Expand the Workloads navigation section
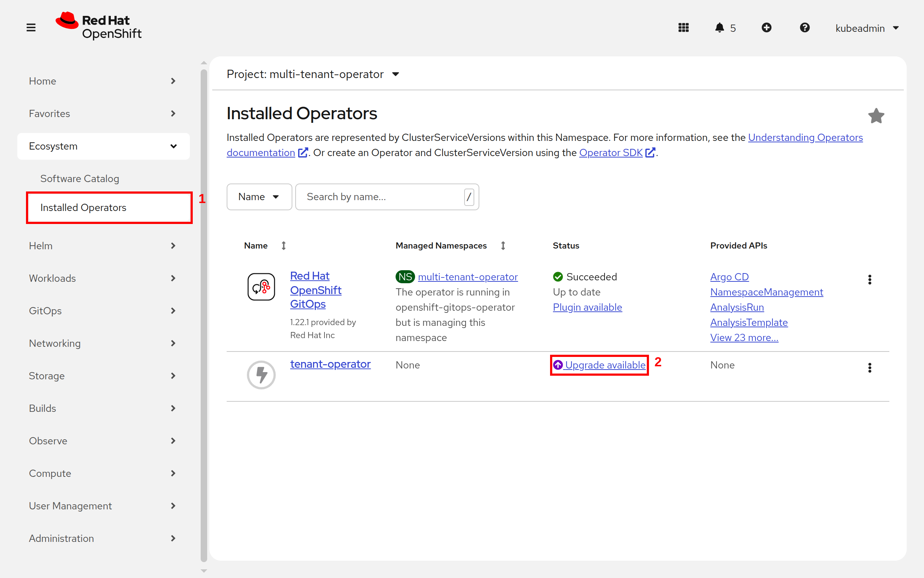The width and height of the screenshot is (924, 578). pos(104,278)
